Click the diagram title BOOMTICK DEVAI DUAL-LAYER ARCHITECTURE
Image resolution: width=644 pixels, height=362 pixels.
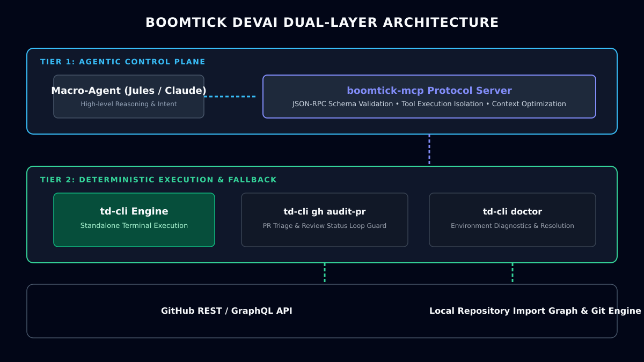pyautogui.click(x=322, y=23)
